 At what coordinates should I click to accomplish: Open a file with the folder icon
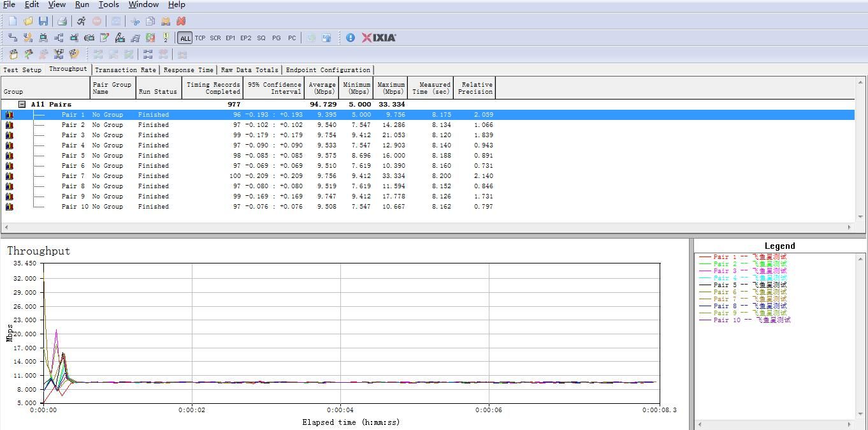point(28,21)
